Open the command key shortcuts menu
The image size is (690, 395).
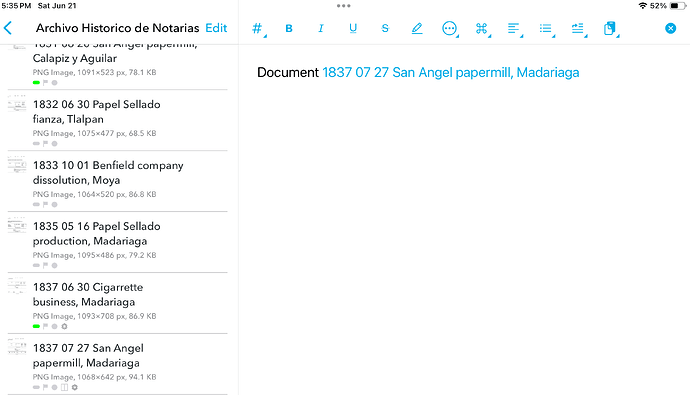click(481, 29)
